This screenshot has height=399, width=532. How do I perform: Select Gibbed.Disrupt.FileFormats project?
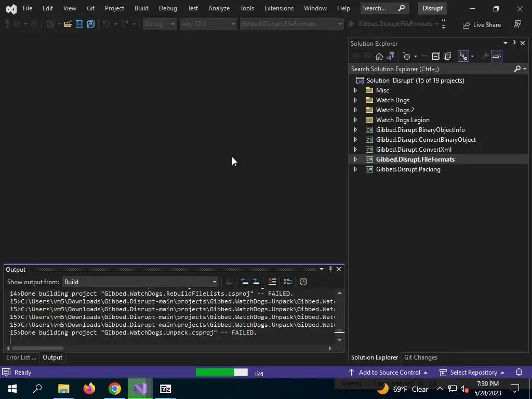click(415, 159)
